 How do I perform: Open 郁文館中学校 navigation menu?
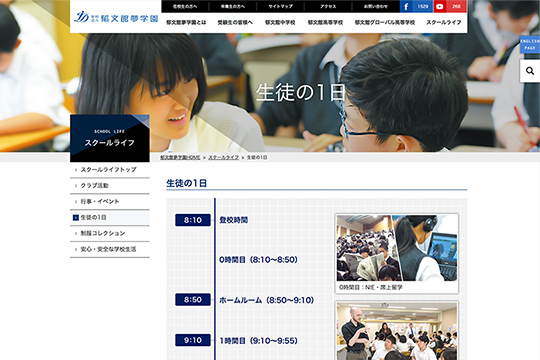(x=280, y=22)
